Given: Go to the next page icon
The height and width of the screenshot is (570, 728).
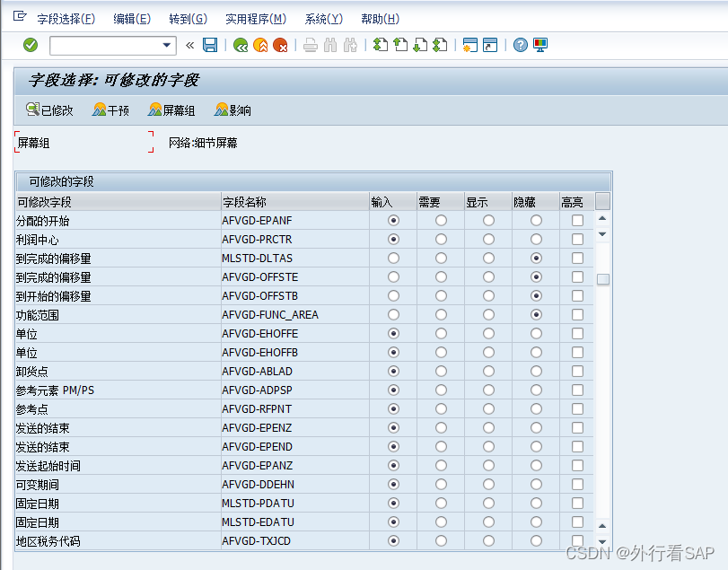Looking at the screenshot, I should click(420, 45).
